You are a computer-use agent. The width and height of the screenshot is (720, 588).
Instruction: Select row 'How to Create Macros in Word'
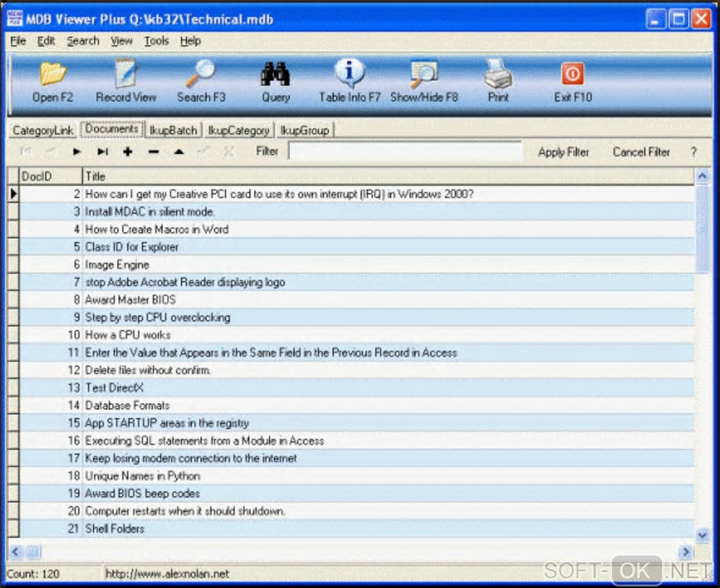pos(356,229)
